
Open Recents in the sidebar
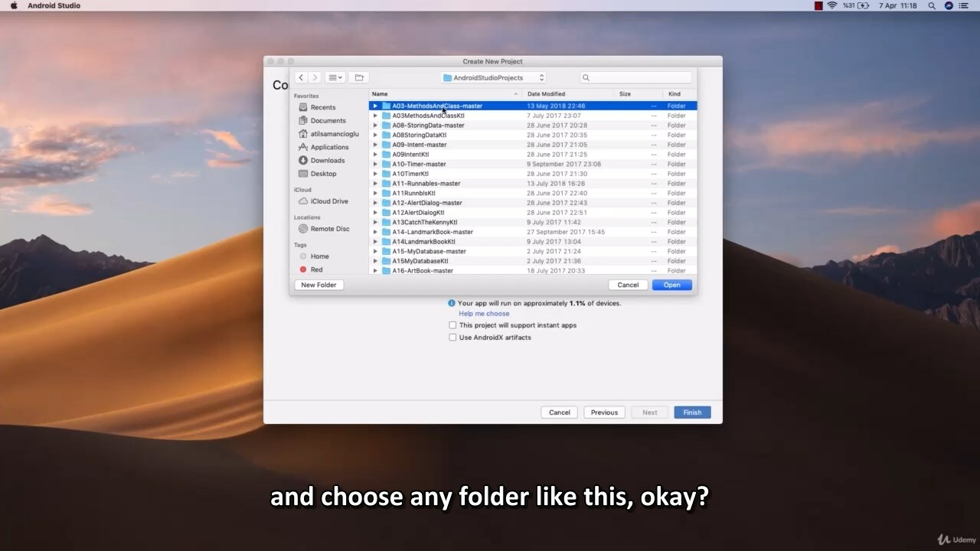(322, 108)
